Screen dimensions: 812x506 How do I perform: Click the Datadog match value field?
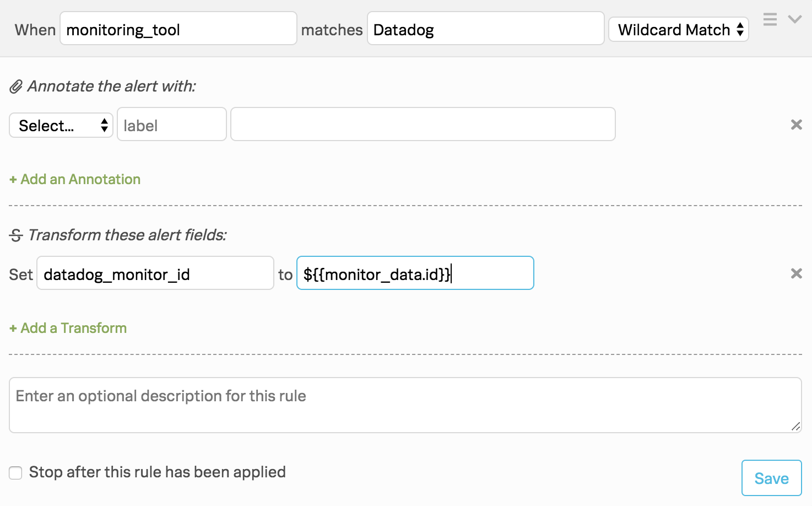485,28
